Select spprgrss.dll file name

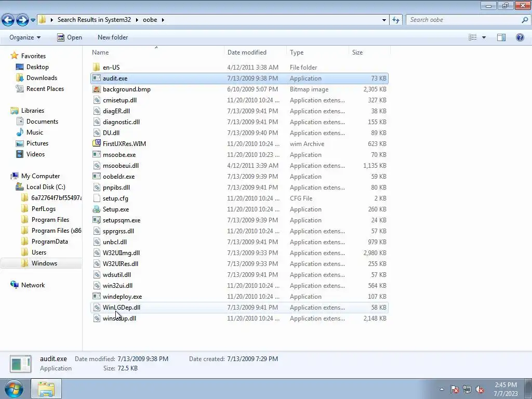coord(118,231)
